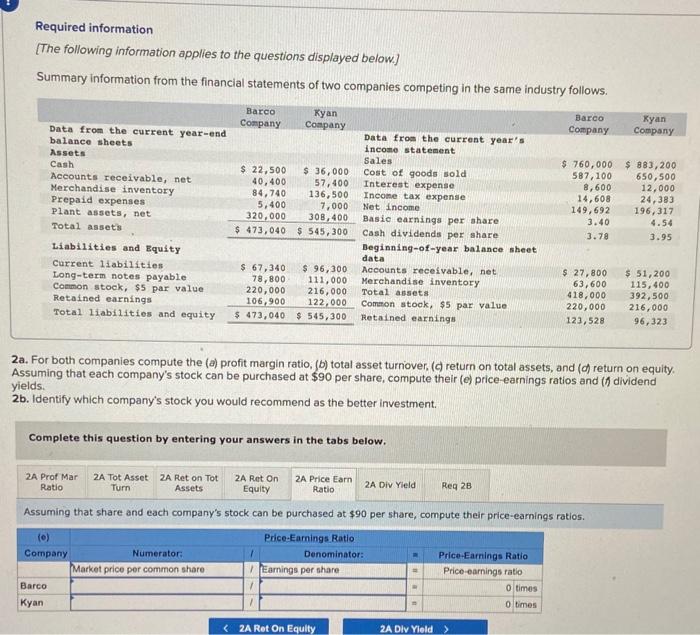700x635 pixels.
Task: Click Kyan sales value $ 883,200
Action: pyautogui.click(x=650, y=165)
